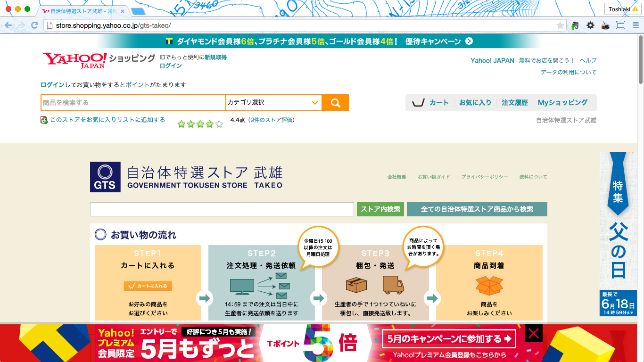Screen dimensions: 644x362
Task: Click the gear extension icon
Action: point(590,25)
